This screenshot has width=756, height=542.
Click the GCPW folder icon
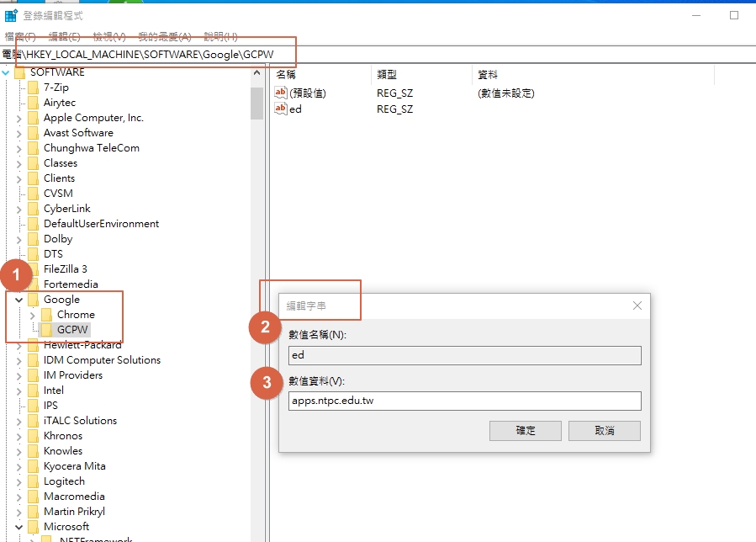click(47, 330)
